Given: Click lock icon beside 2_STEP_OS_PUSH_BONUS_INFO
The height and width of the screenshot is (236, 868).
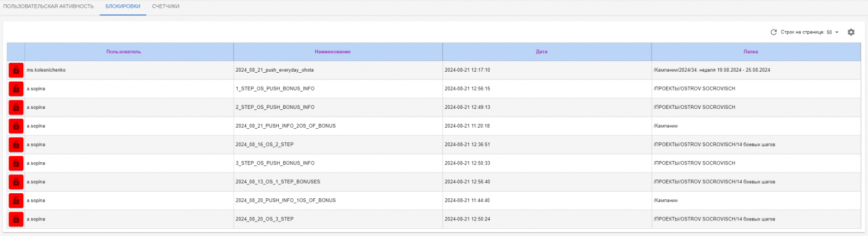Looking at the screenshot, I should click(16, 108).
